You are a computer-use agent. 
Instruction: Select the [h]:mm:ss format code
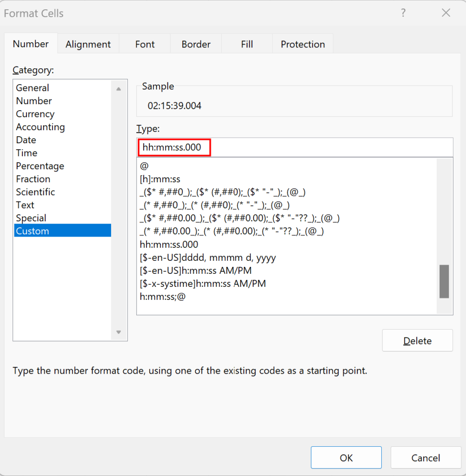coord(160,179)
